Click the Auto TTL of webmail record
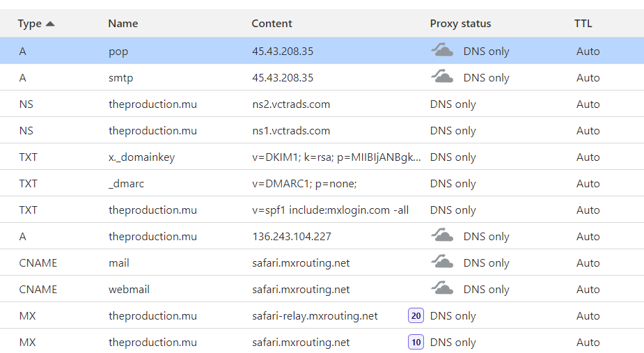The image size is (644, 353). (x=588, y=290)
